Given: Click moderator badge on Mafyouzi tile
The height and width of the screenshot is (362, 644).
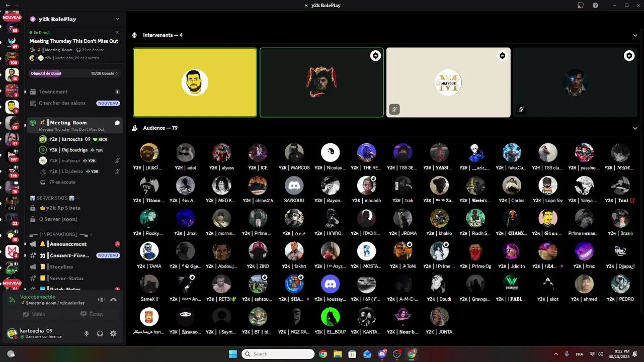Looking at the screenshot, I should [502, 56].
